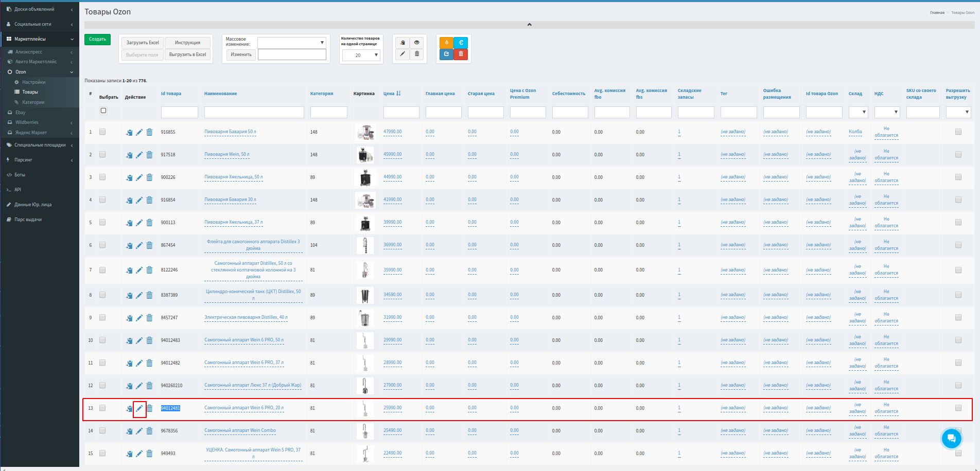980x471 pixels.
Task: Tick the select-all checkbox under Выбрать
Action: [103, 111]
